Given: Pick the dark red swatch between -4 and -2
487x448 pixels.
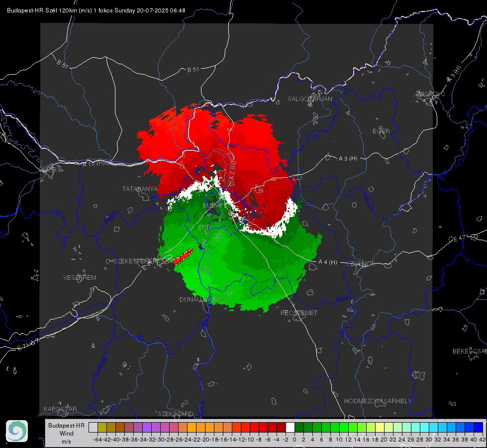Looking at the screenshot, I should pyautogui.click(x=282, y=427).
